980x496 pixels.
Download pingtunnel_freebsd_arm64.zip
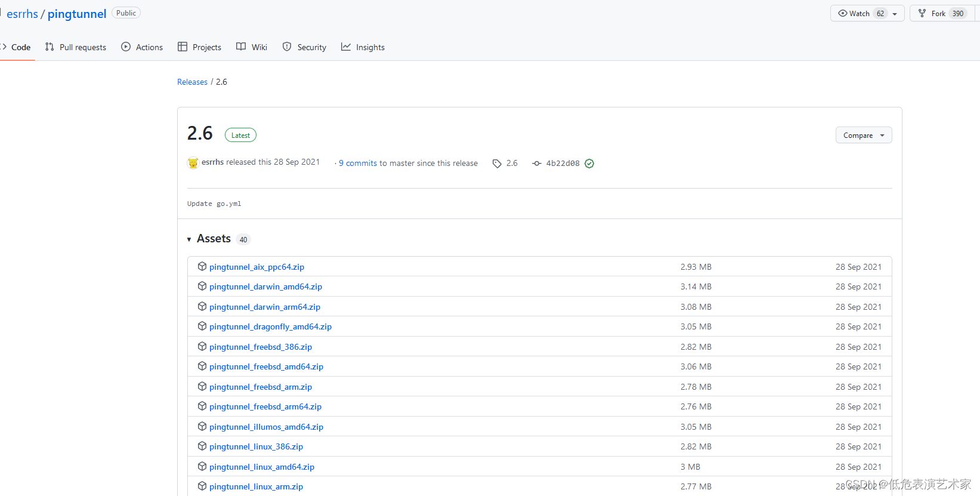coord(265,406)
